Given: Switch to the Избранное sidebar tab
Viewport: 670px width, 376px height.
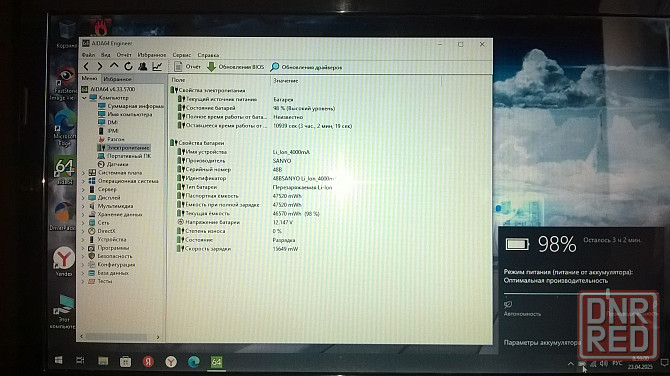Looking at the screenshot, I should (x=118, y=79).
